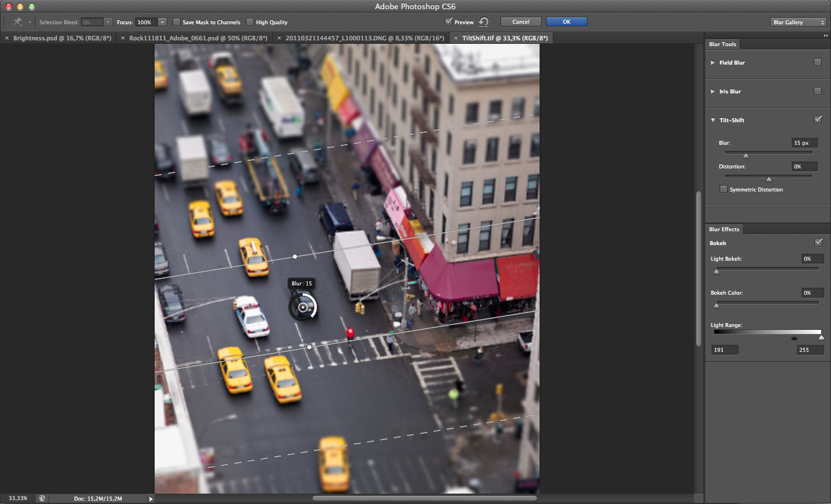Screen dimensions: 831x504
Task: Close the Brightness.psd tab
Action: click(x=7, y=38)
